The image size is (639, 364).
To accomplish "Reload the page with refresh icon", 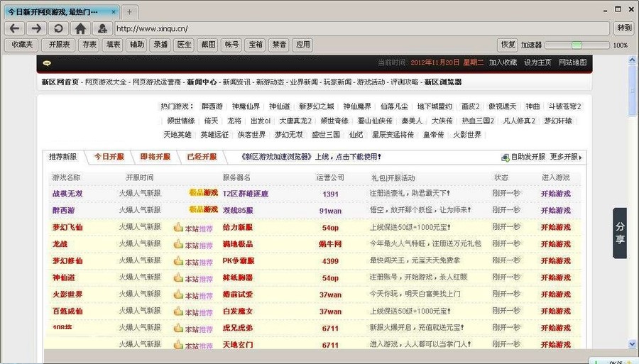I will [x=59, y=28].
